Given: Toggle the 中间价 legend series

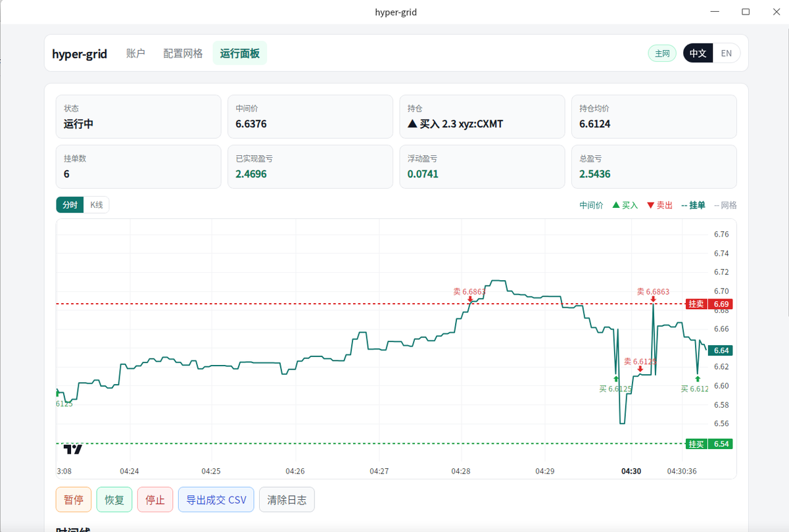Looking at the screenshot, I should [591, 205].
